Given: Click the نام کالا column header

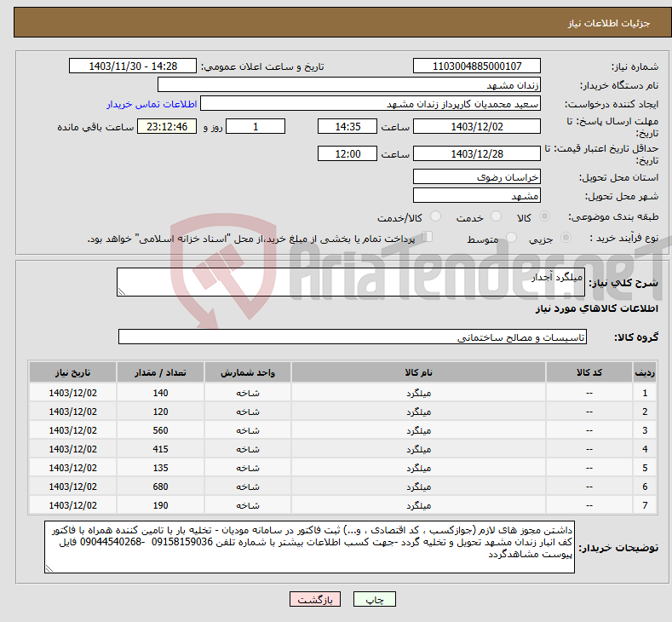Looking at the screenshot, I should (418, 372).
